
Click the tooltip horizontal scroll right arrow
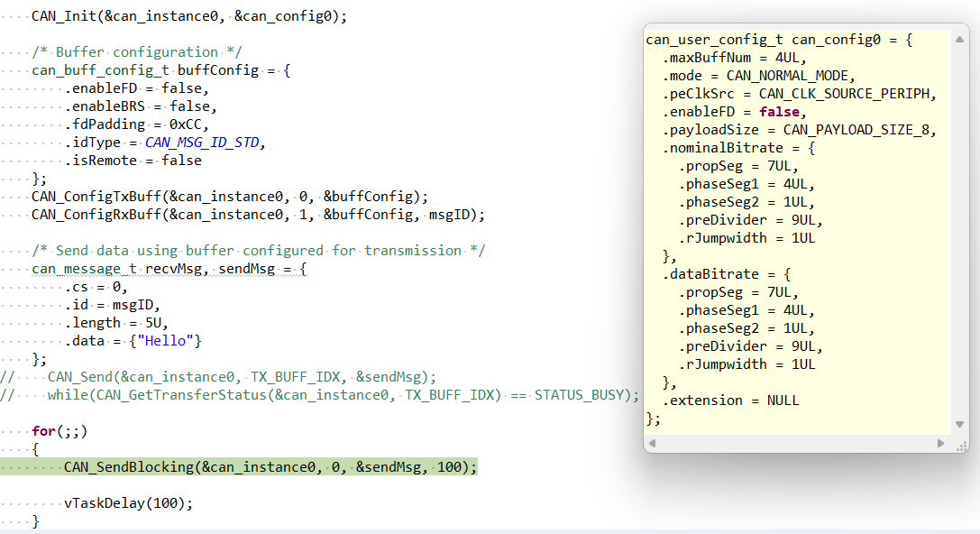(940, 443)
